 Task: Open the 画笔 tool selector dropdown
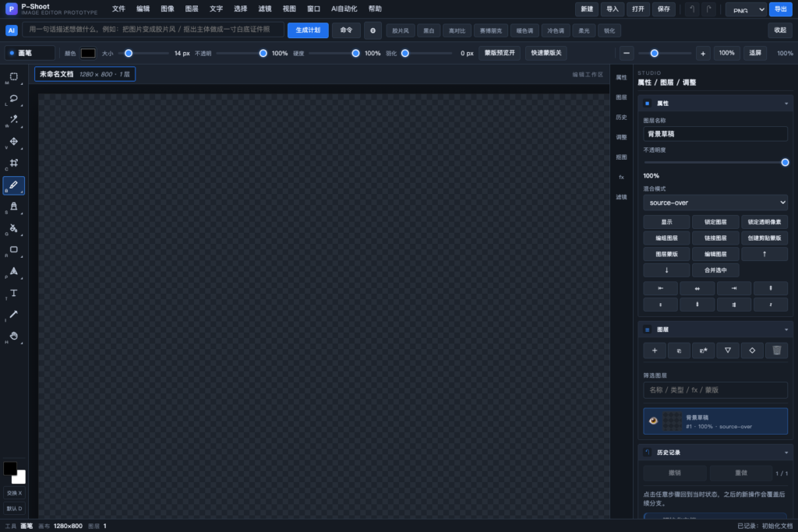click(x=30, y=53)
